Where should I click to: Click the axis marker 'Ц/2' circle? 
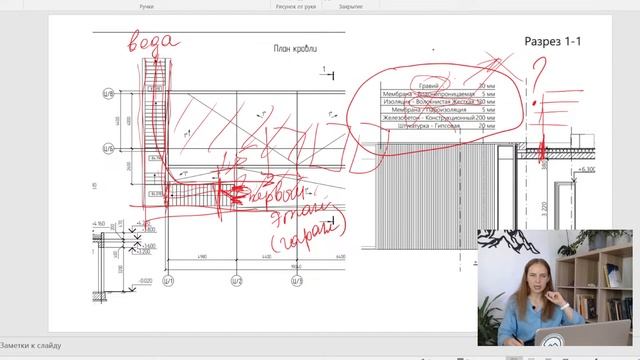237,281
